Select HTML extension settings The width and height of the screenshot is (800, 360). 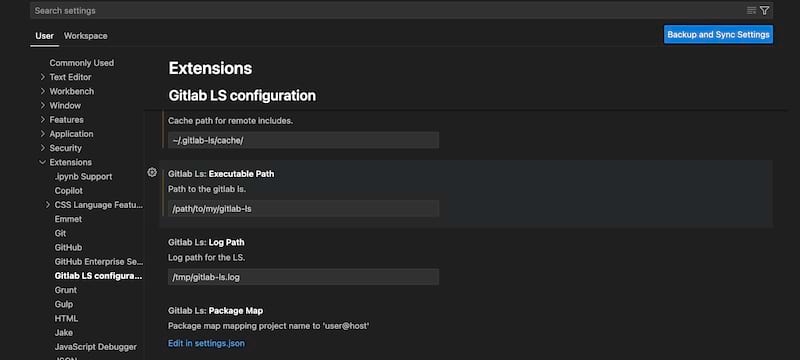click(66, 319)
